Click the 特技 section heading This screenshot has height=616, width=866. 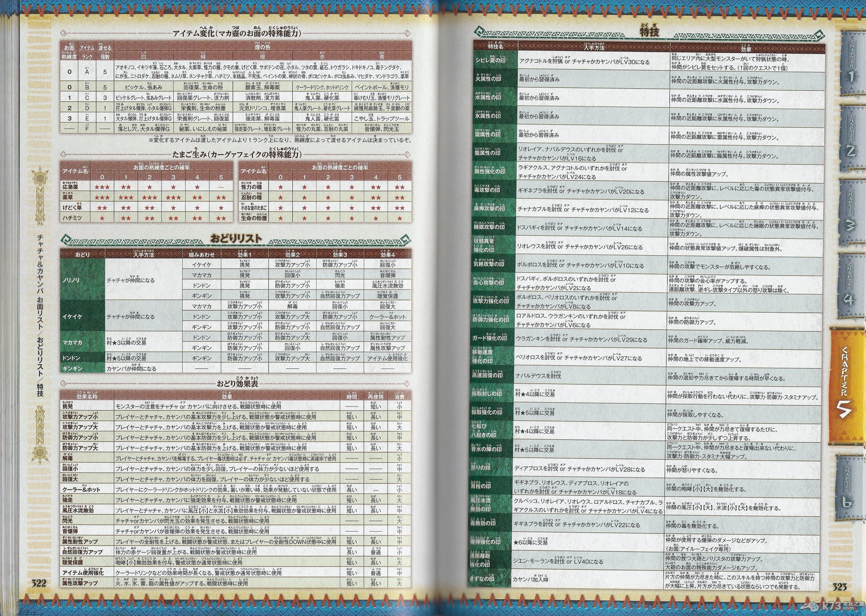pos(649,31)
